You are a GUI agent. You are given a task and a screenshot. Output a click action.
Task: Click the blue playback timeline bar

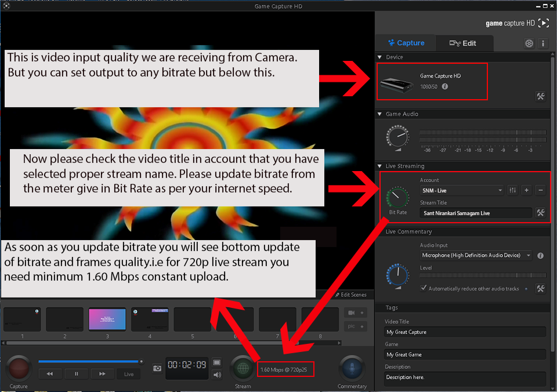[x=88, y=361]
